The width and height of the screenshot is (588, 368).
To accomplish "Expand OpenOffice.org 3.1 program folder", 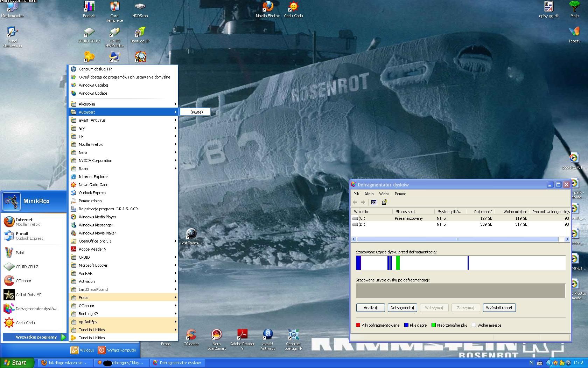I will pyautogui.click(x=124, y=241).
